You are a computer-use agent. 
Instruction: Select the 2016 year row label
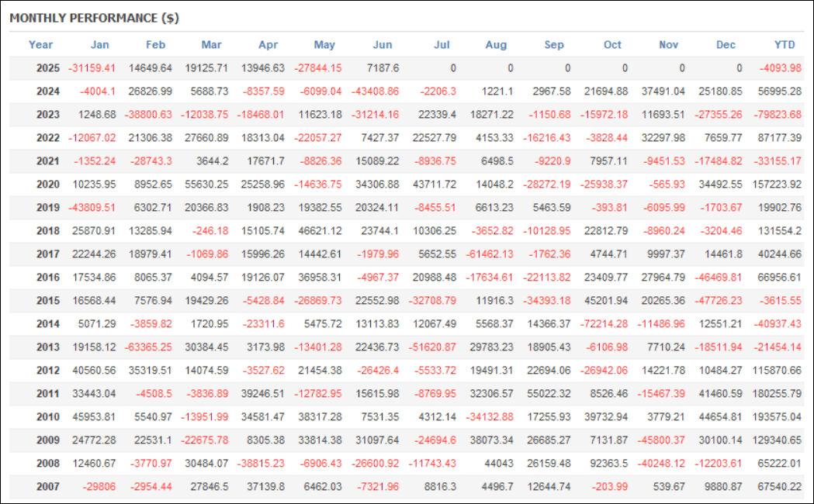[x=48, y=278]
